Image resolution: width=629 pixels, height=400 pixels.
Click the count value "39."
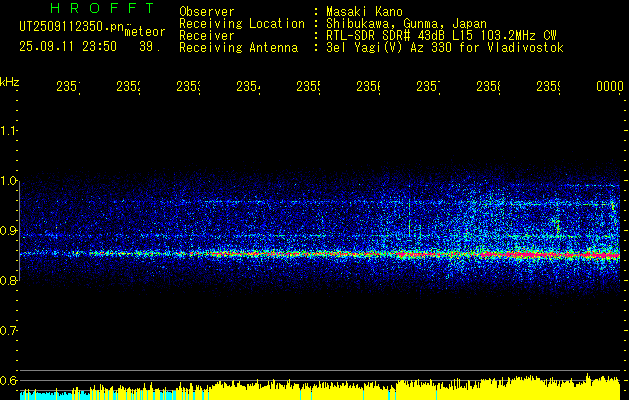pos(150,47)
